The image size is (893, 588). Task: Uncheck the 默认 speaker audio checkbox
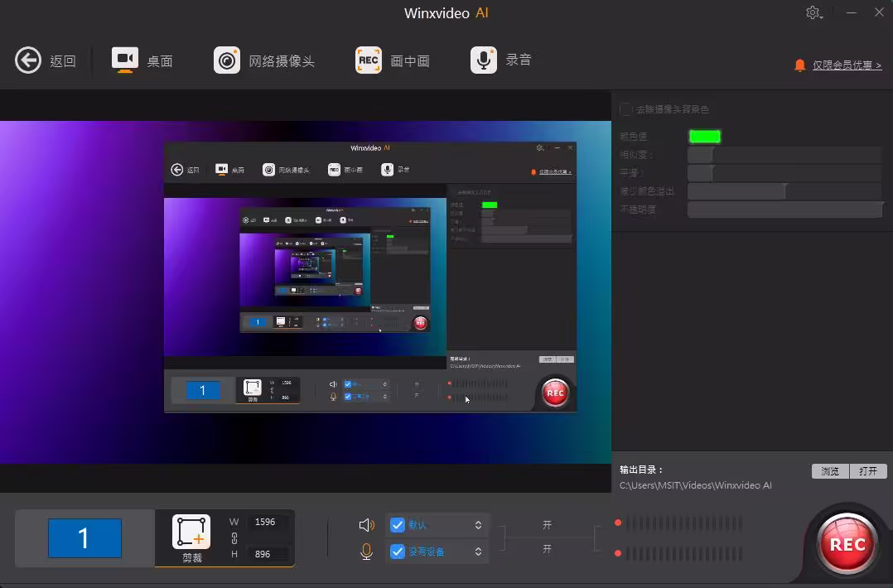(x=398, y=525)
